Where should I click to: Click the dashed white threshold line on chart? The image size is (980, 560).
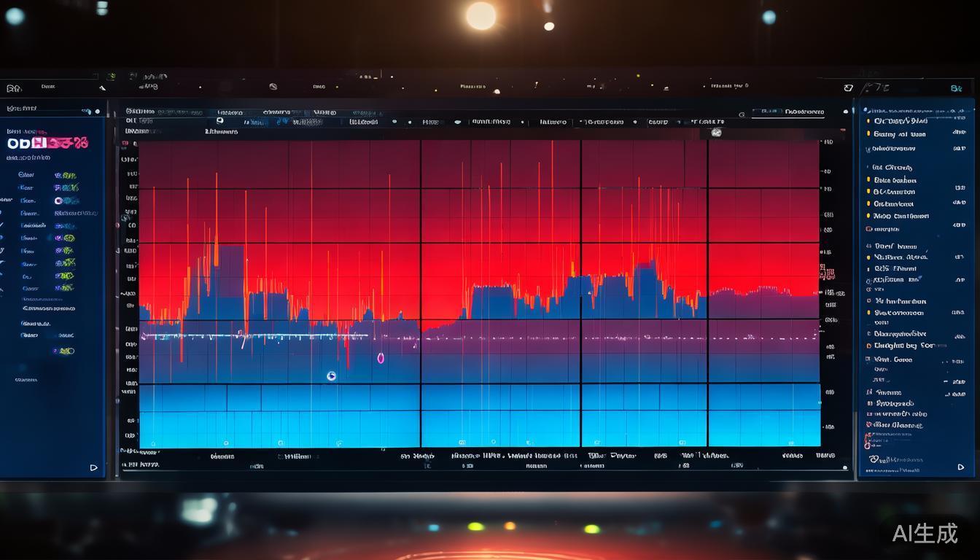click(x=255, y=336)
